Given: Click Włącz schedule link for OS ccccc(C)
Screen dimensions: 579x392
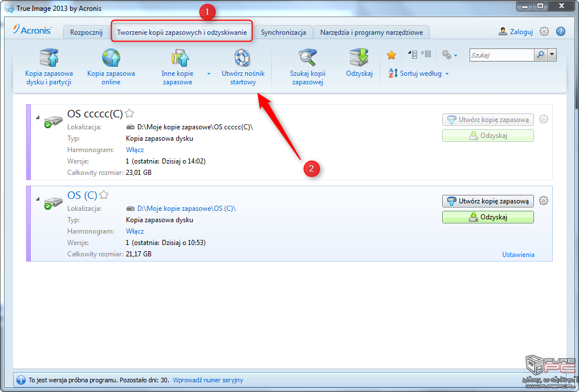Looking at the screenshot, I should click(135, 150).
